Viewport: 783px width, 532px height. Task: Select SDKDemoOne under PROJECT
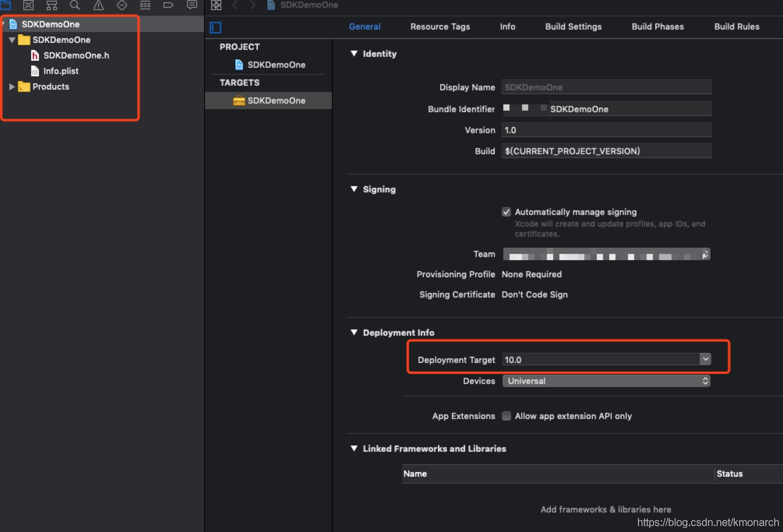coord(276,65)
